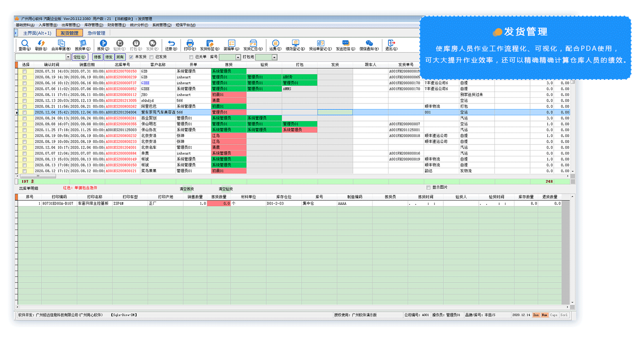Click the 运费 freight icon
Screen dimensions: 644x337
click(x=275, y=43)
